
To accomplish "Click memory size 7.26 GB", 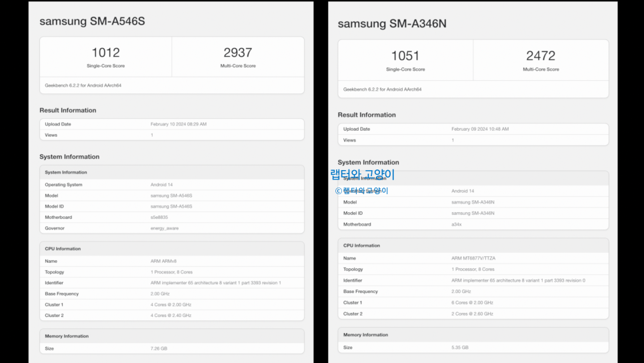I will (x=159, y=348).
